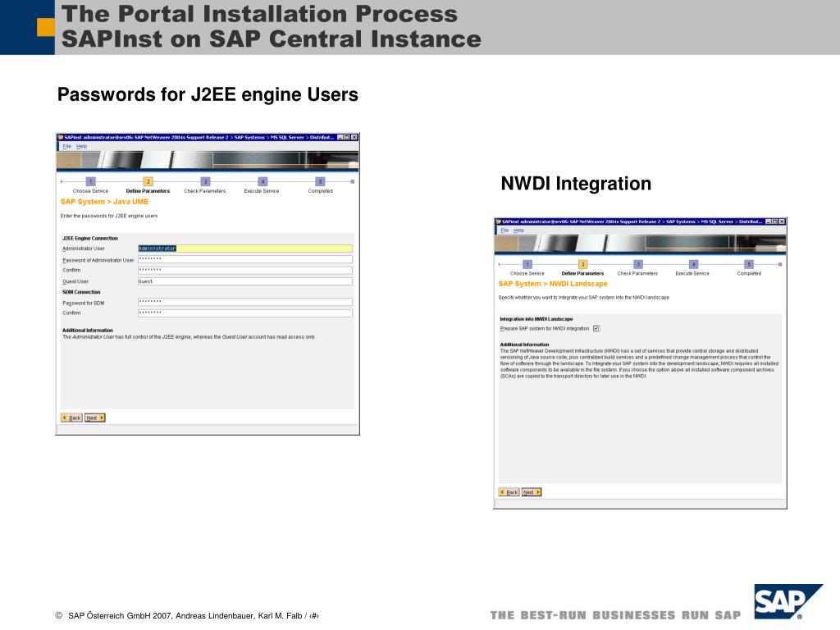Minimize the NWDI Landscape SAPinst window
Viewport: 840px width, 630px height.
click(x=768, y=221)
